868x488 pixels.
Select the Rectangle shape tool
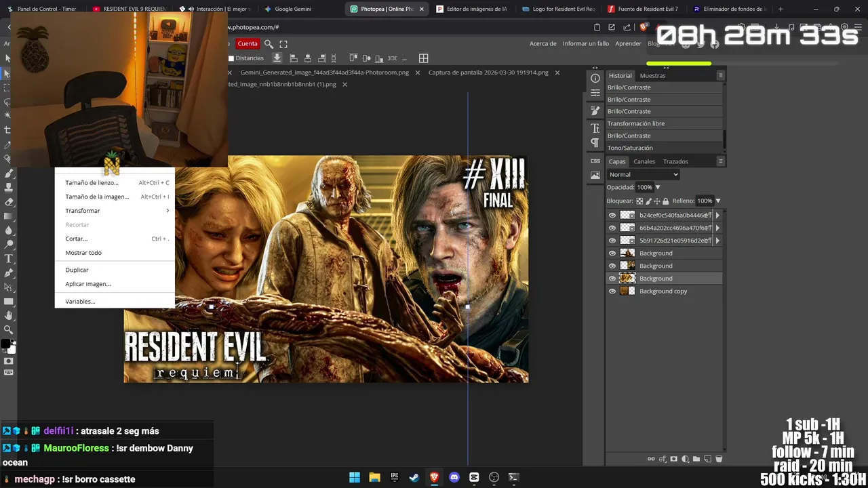click(x=8, y=301)
